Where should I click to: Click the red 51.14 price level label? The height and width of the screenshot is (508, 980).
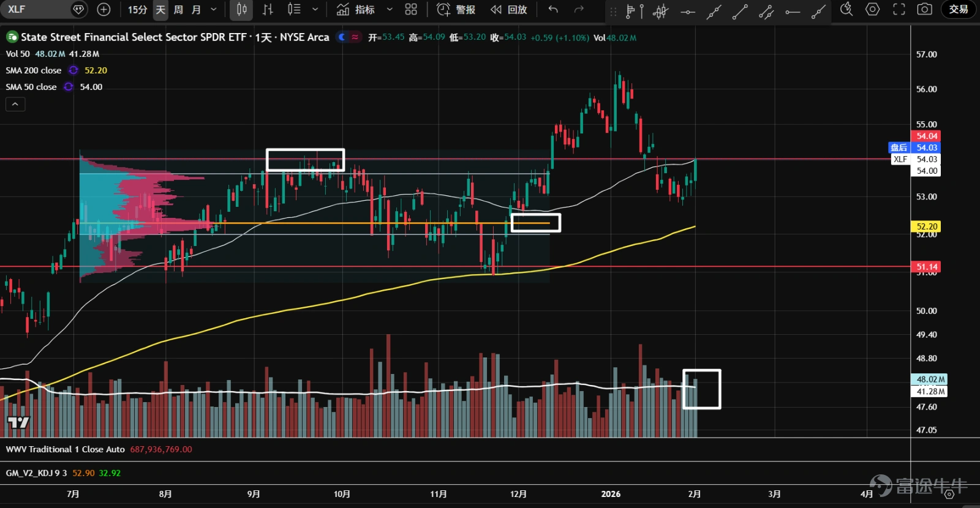click(x=926, y=267)
